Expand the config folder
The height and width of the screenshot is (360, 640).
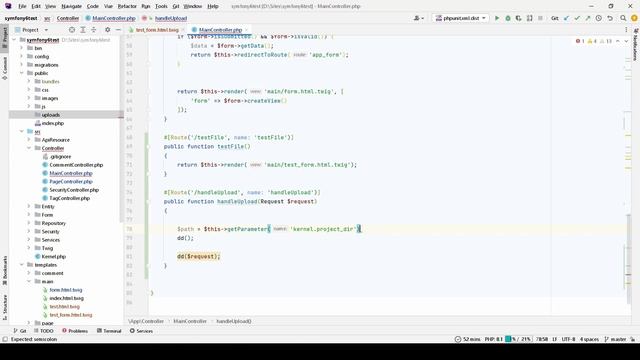click(x=22, y=56)
